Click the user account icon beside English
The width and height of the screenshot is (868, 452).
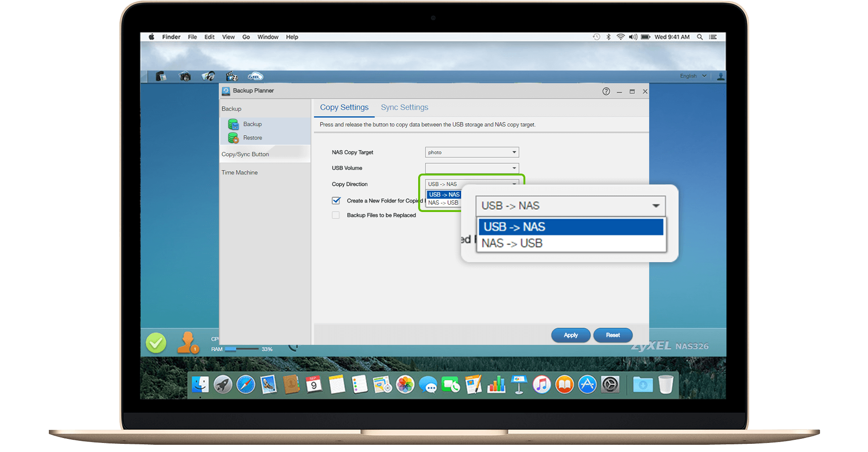[721, 76]
